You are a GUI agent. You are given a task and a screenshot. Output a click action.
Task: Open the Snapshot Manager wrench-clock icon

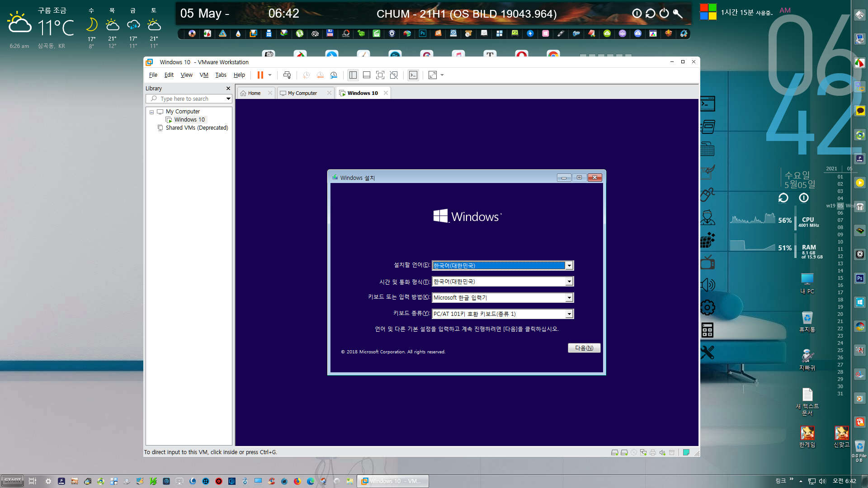tap(334, 75)
